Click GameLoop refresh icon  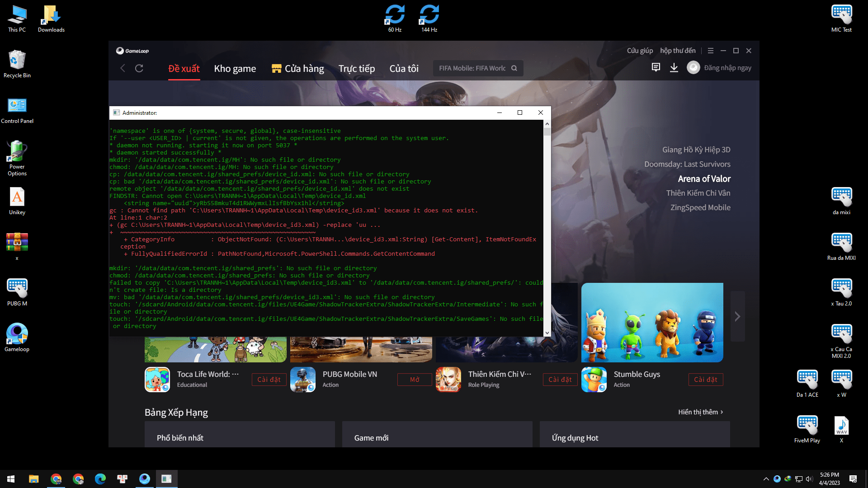(x=139, y=68)
